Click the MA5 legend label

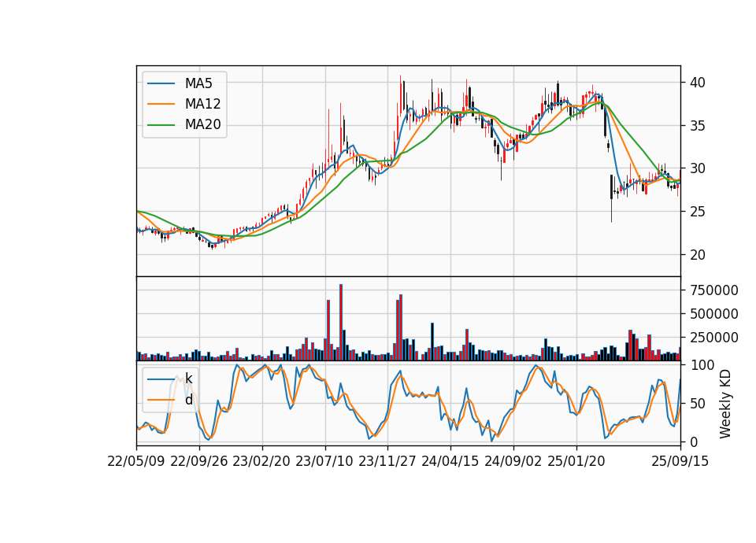[x=198, y=83]
